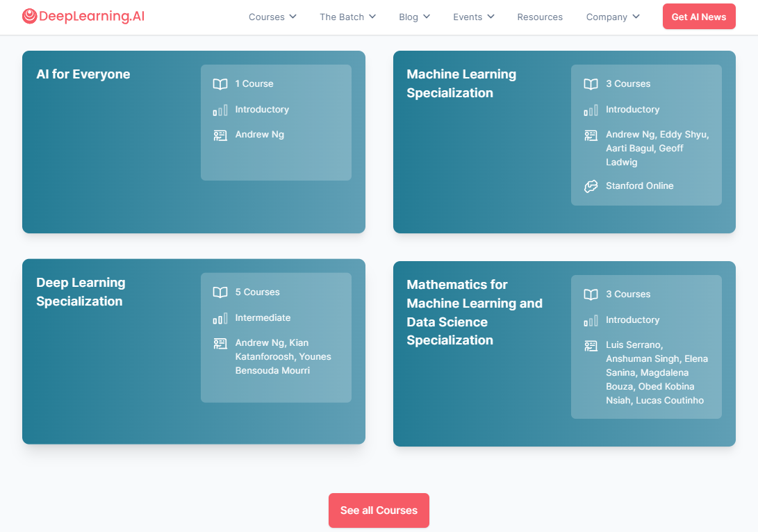Click book icon in Mathematics for Machine Learning card
The width and height of the screenshot is (758, 532).
(x=591, y=294)
